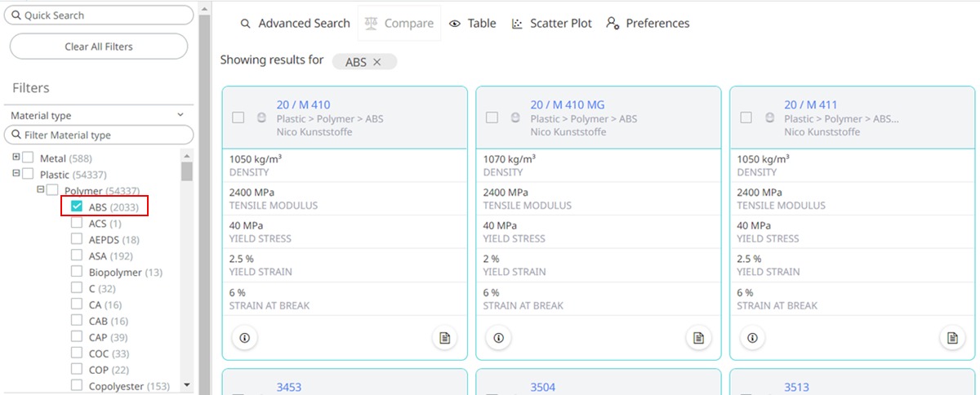Click the info icon on 20 / M 410 card
The width and height of the screenshot is (980, 395).
244,338
